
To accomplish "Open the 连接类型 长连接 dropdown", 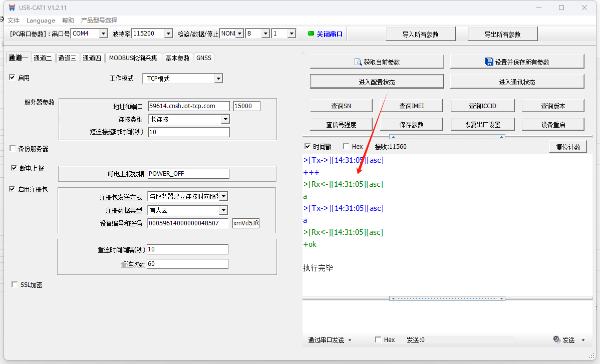I will 225,119.
